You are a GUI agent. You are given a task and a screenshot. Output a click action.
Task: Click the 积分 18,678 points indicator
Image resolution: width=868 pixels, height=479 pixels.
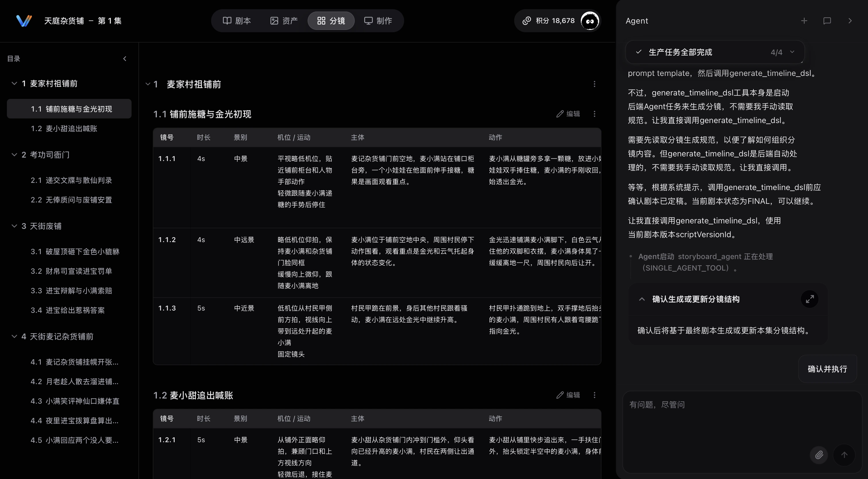pos(548,21)
